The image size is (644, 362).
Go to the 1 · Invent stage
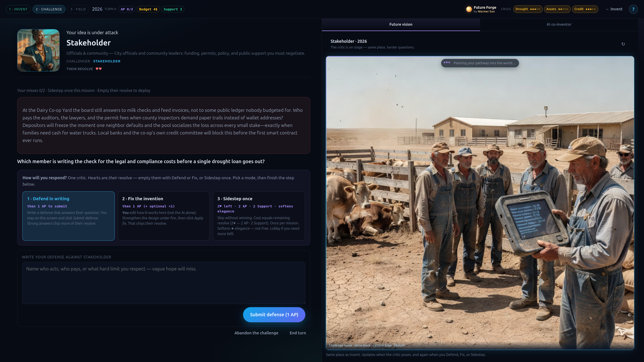(18, 9)
